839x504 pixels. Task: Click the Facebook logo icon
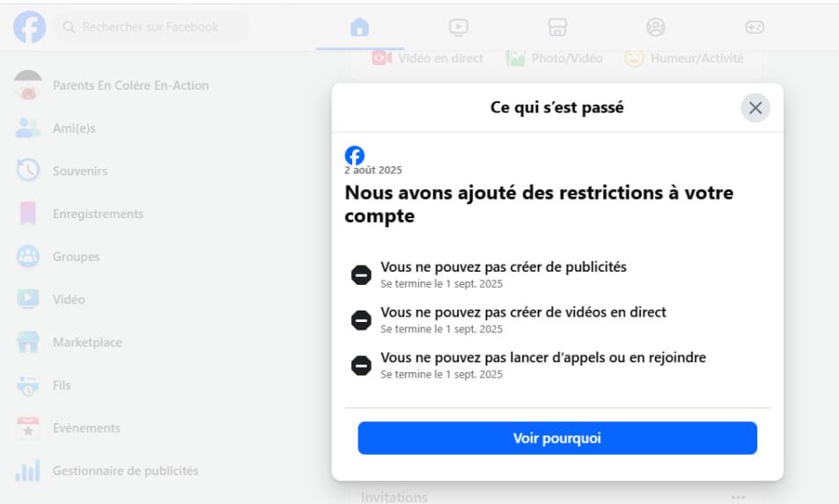point(29,27)
